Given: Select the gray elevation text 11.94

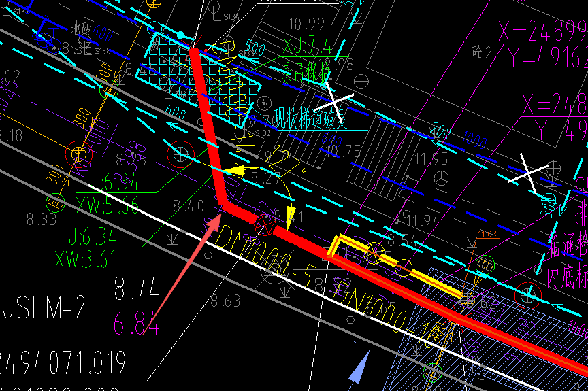Looking at the screenshot, I should pos(422,220).
